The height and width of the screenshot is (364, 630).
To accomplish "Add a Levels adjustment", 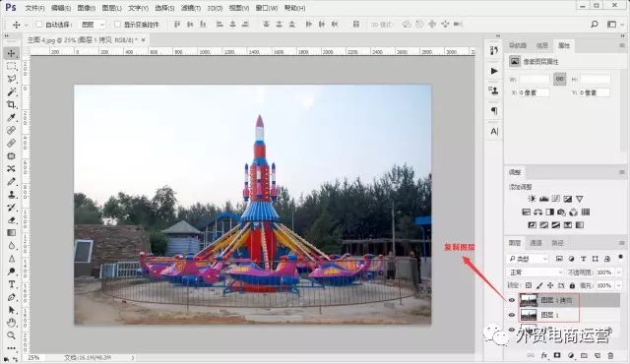I will click(543, 199).
